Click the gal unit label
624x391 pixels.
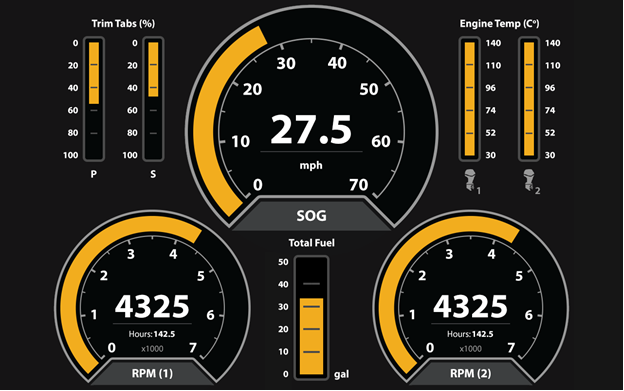pyautogui.click(x=341, y=374)
